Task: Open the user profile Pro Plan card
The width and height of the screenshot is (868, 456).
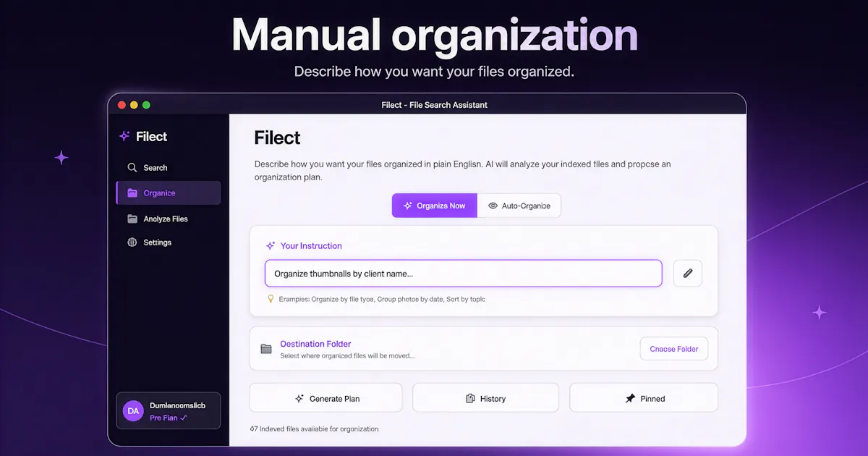Action: (168, 411)
